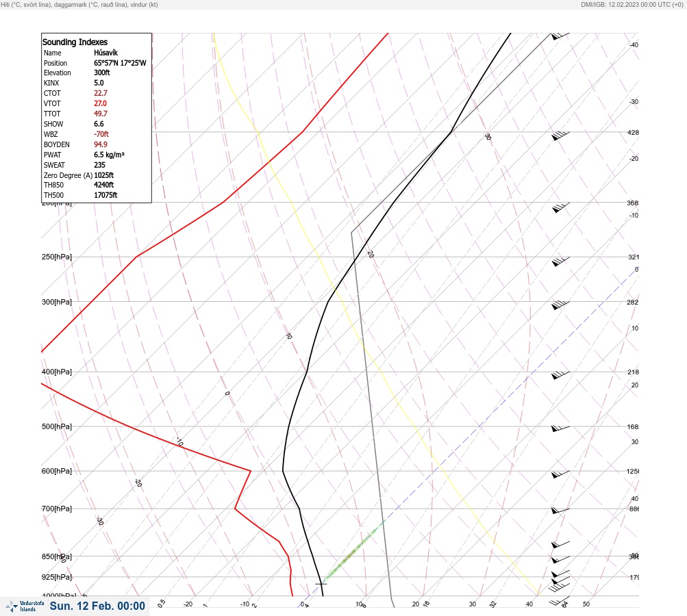Click the wind barb at 300 hPa level
The height and width of the screenshot is (616, 687).
[x=560, y=305]
